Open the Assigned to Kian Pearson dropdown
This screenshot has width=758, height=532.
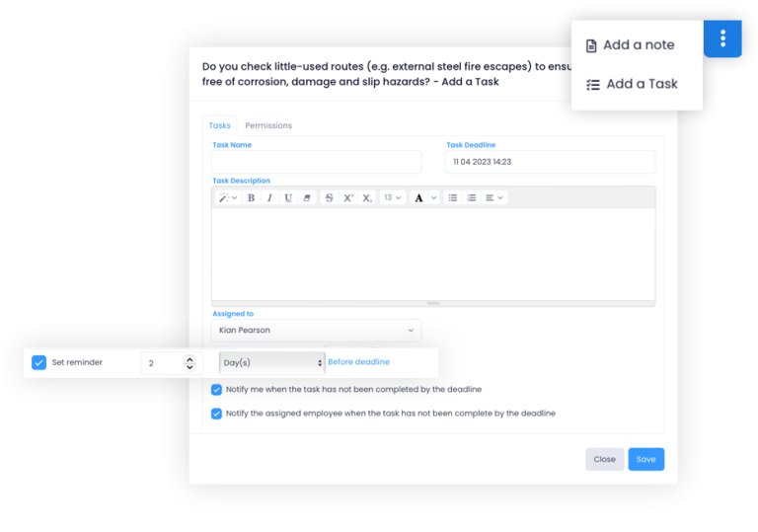[x=316, y=330]
